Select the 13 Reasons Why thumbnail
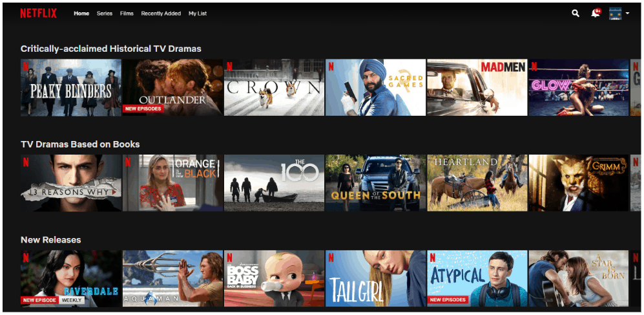Viewport: 644px width, 315px height. click(x=71, y=183)
